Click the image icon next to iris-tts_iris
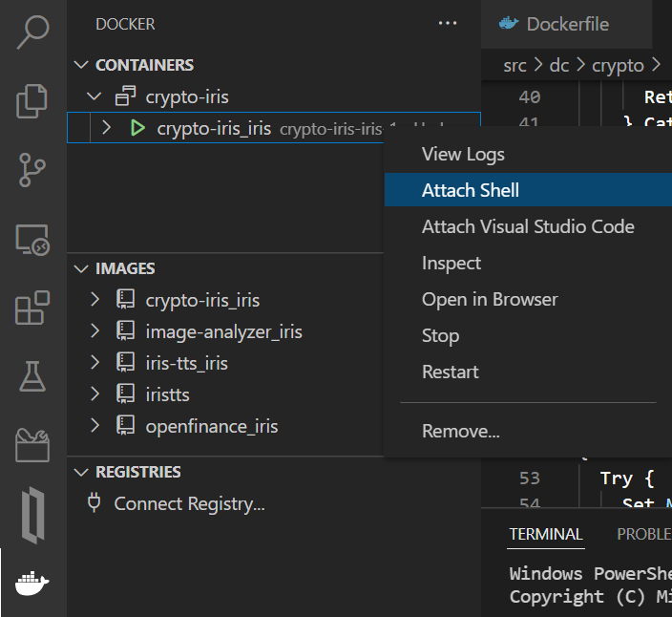Image resolution: width=672 pixels, height=617 pixels. pos(126,362)
